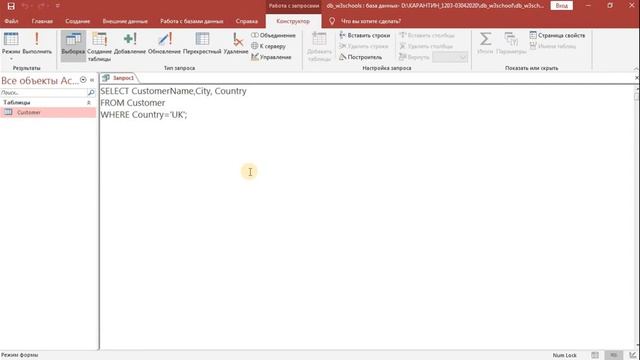Open the Построитель expression builder
This screenshot has width=640, height=360.
tap(361, 57)
